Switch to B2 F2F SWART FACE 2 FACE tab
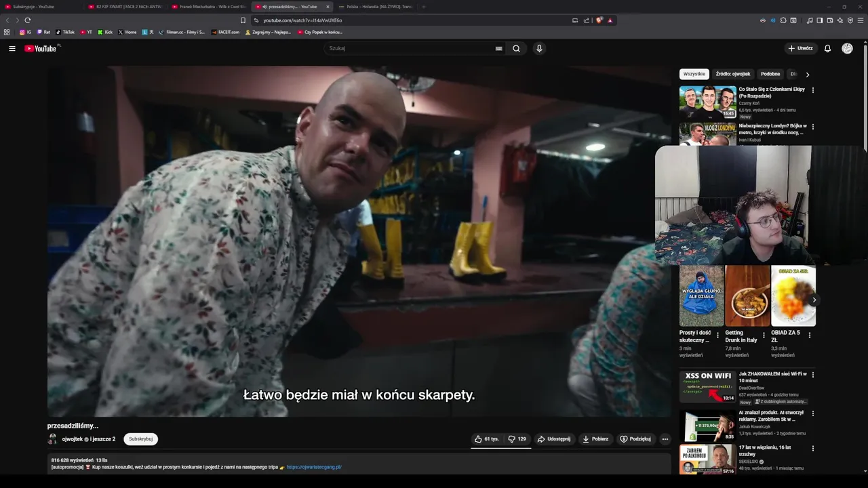 125,7
